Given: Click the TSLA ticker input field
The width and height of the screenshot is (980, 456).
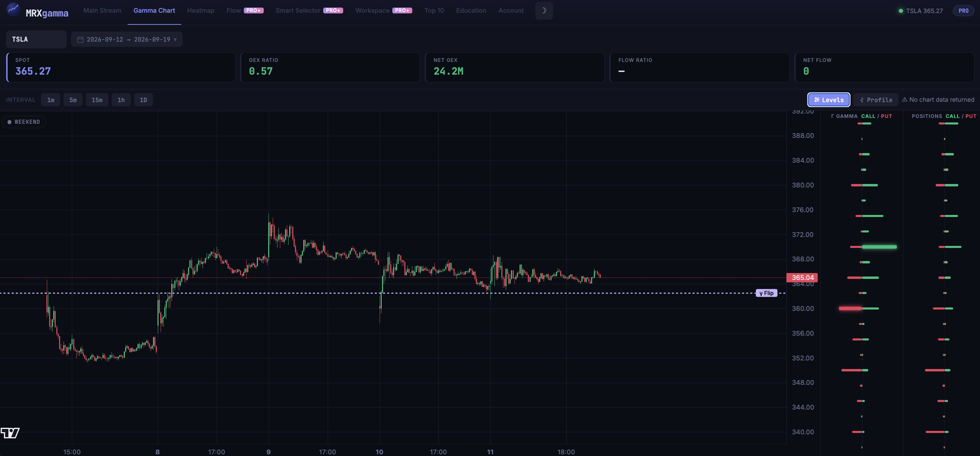Looking at the screenshot, I should click(x=36, y=39).
